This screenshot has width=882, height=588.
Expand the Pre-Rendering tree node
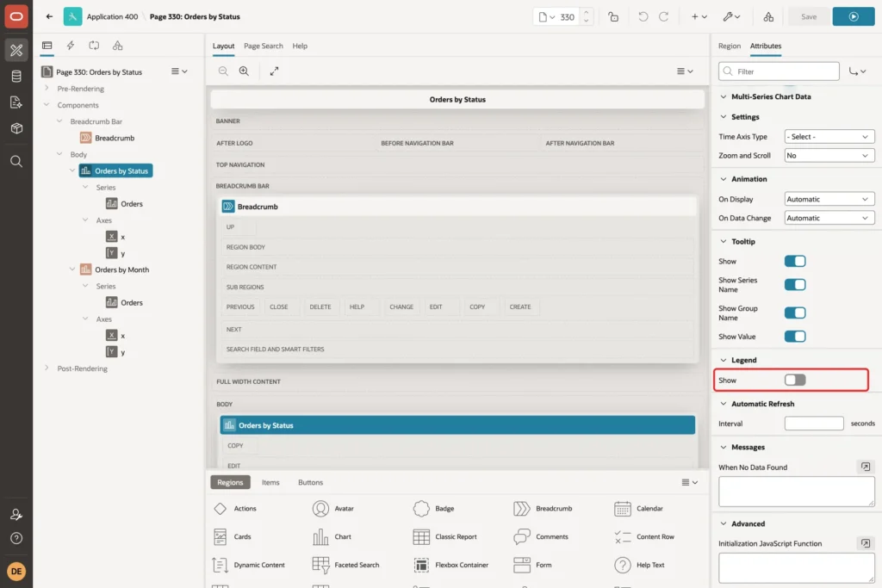tap(47, 89)
